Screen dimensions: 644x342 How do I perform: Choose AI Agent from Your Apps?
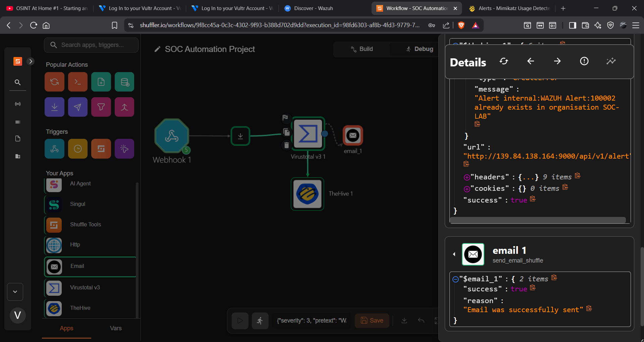click(90, 184)
